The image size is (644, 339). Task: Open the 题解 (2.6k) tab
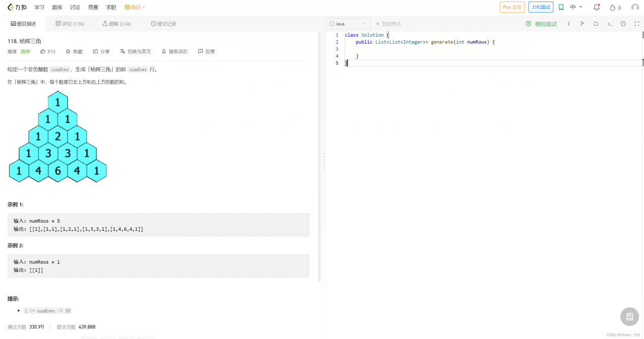tap(116, 24)
